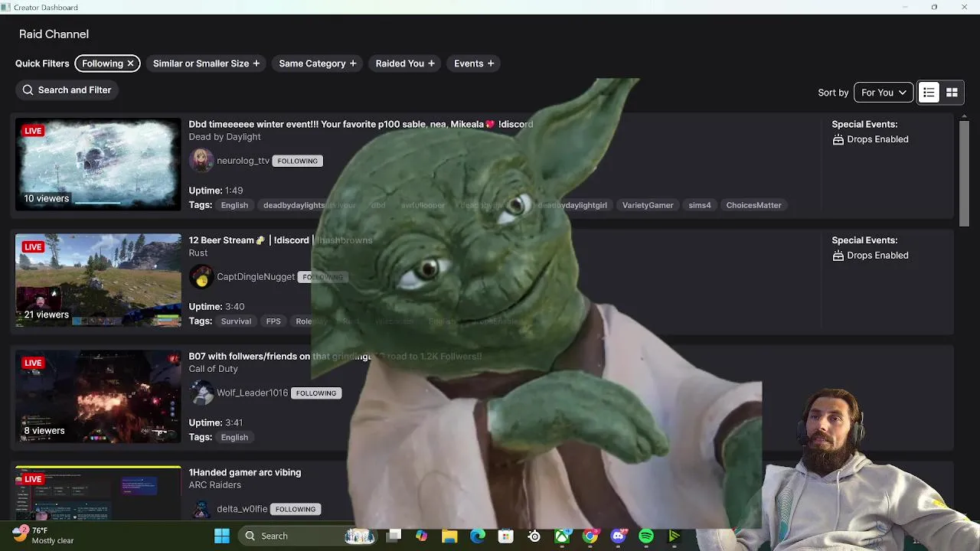Click Wolf_Leader1016 avatar icon

[201, 393]
